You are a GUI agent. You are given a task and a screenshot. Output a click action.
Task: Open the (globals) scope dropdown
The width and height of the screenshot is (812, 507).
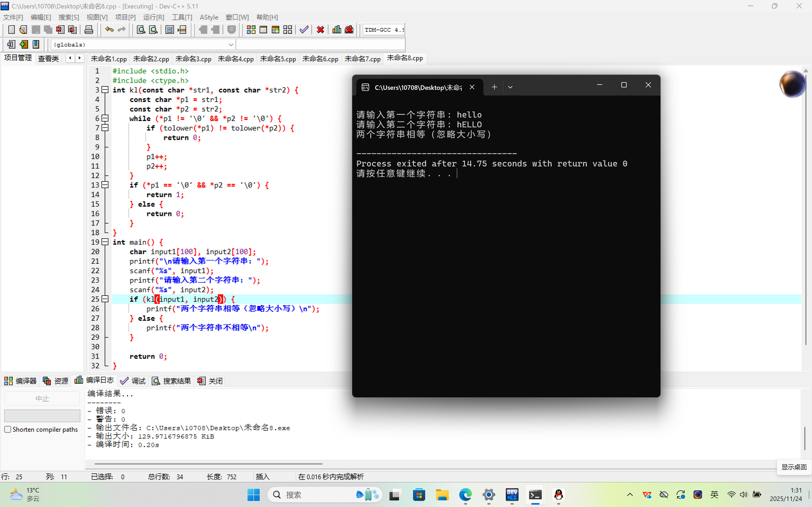231,45
